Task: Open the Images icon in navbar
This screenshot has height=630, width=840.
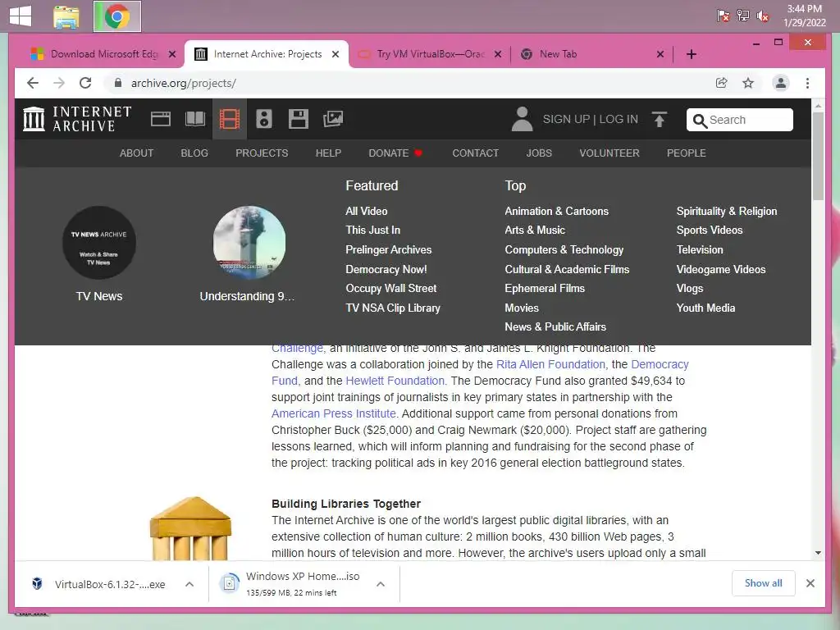Action: click(333, 119)
